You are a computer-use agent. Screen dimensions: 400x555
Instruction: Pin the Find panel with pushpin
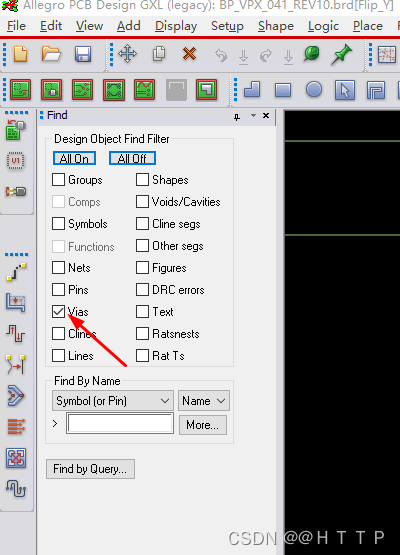[237, 116]
